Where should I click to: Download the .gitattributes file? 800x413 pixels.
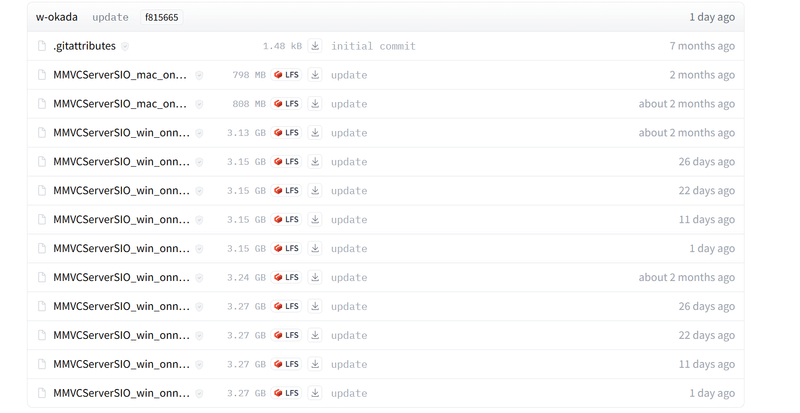(x=315, y=46)
